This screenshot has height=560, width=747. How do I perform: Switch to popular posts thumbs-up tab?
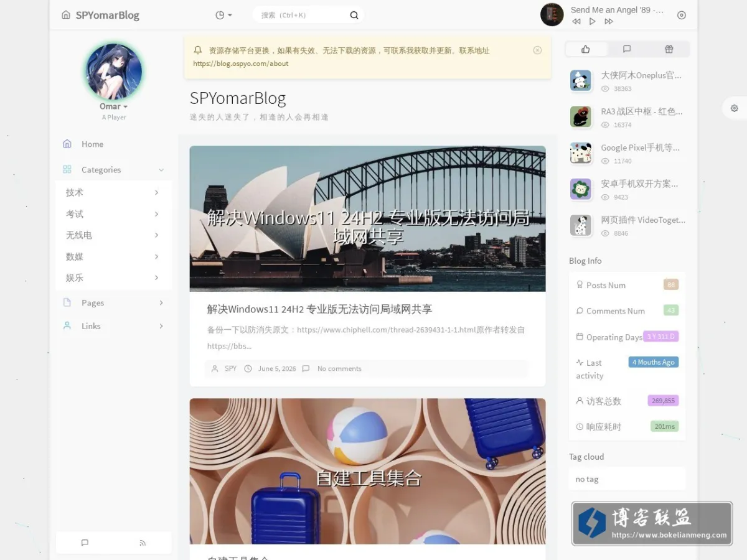(585, 49)
